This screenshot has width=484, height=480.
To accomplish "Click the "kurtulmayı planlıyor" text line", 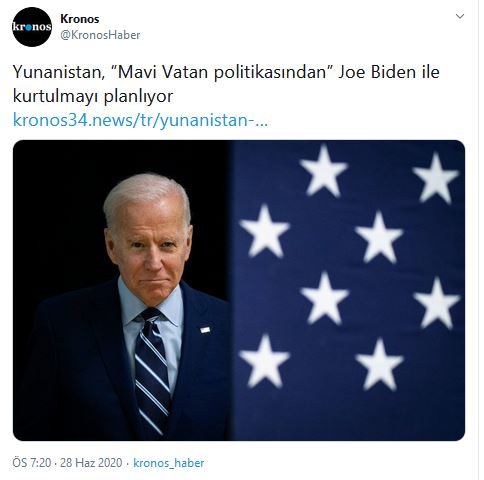I will 93,97.
